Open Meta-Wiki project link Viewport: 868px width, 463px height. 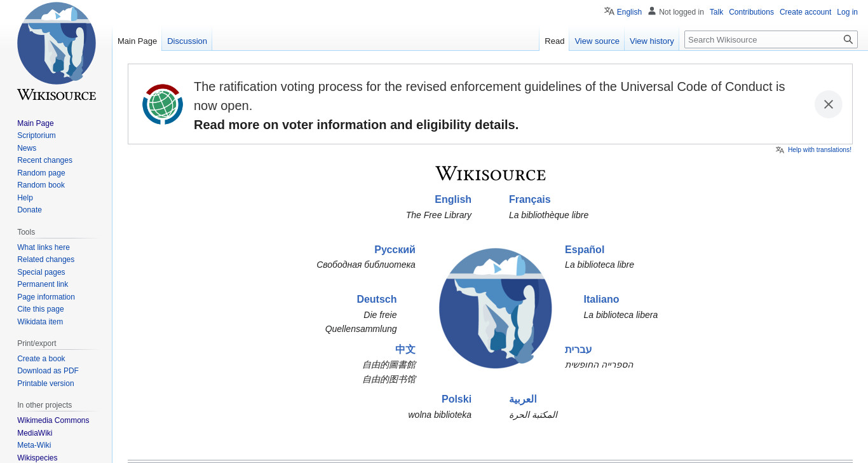tap(34, 445)
